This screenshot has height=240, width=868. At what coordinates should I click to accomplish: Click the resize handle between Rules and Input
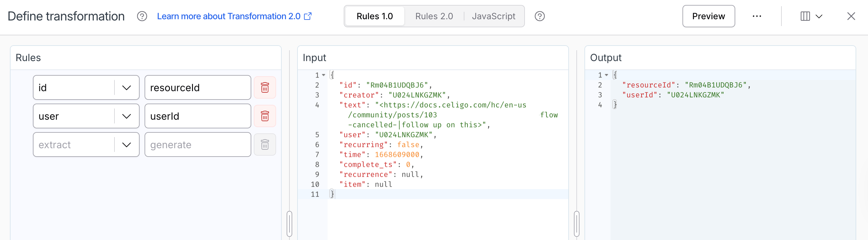pos(289,224)
